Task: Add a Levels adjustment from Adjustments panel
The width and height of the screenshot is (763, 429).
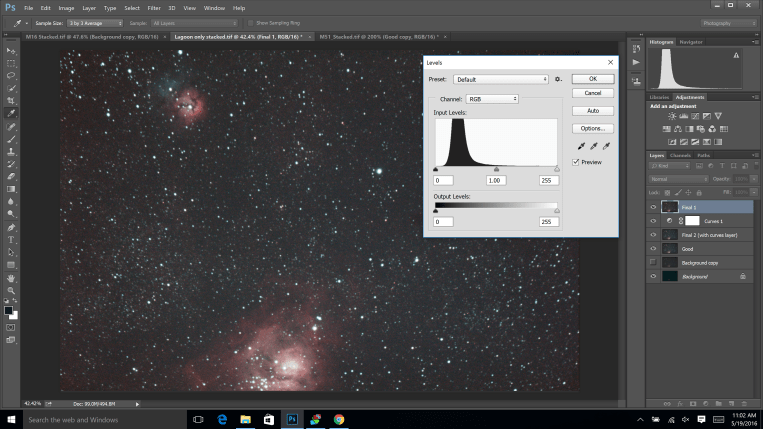Action: pos(684,116)
